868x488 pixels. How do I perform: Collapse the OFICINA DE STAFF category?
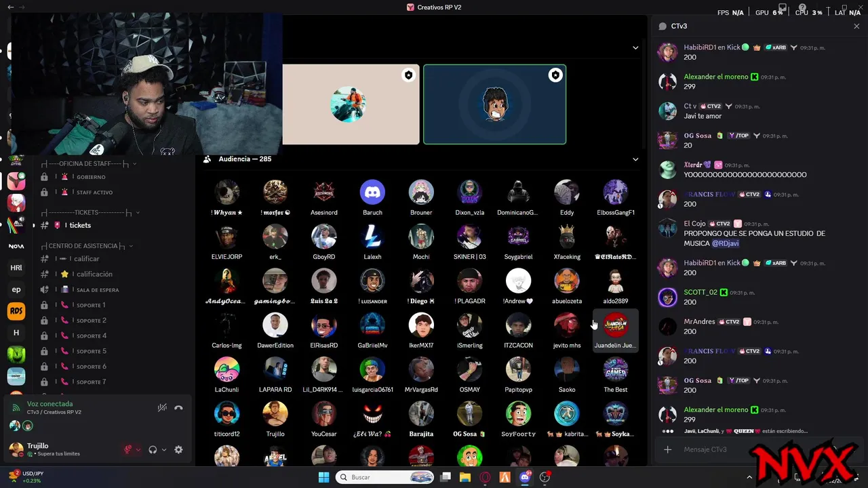89,163
